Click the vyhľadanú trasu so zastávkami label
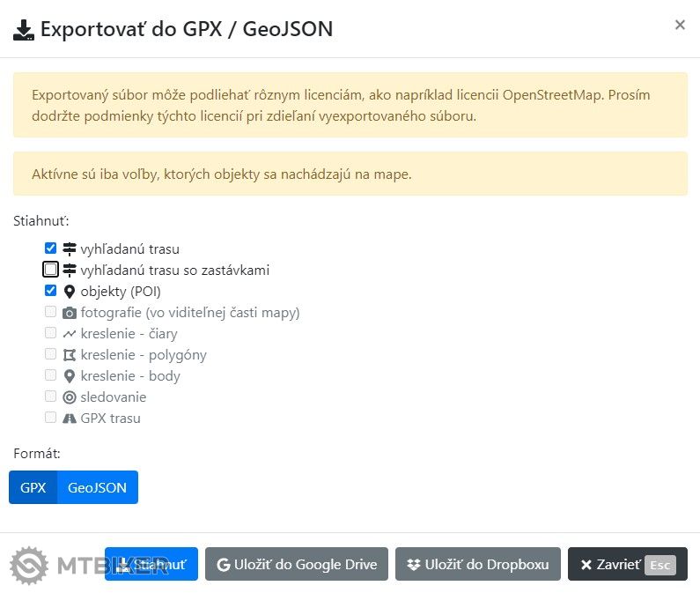The image size is (700, 593). (x=174, y=271)
